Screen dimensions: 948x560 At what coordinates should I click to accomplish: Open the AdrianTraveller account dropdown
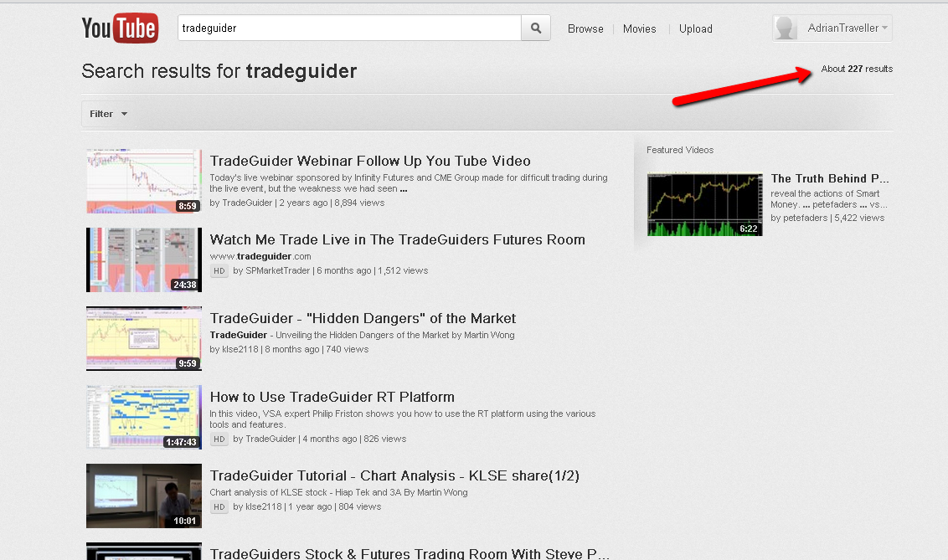(x=832, y=28)
